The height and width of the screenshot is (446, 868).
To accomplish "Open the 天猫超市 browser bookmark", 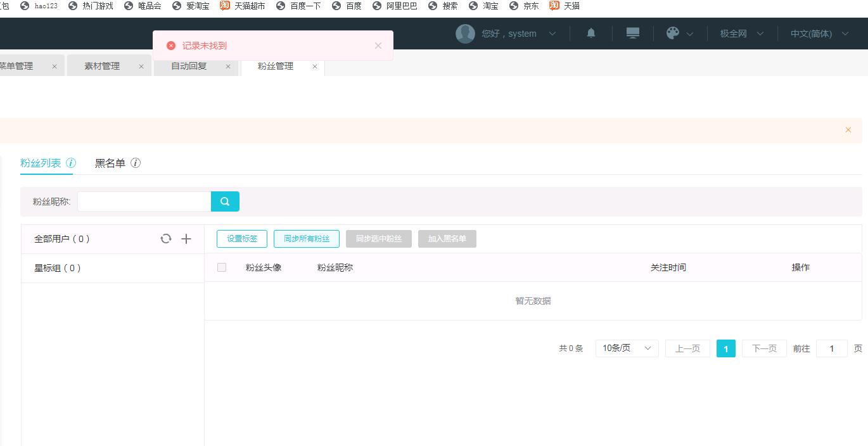I will click(x=243, y=6).
